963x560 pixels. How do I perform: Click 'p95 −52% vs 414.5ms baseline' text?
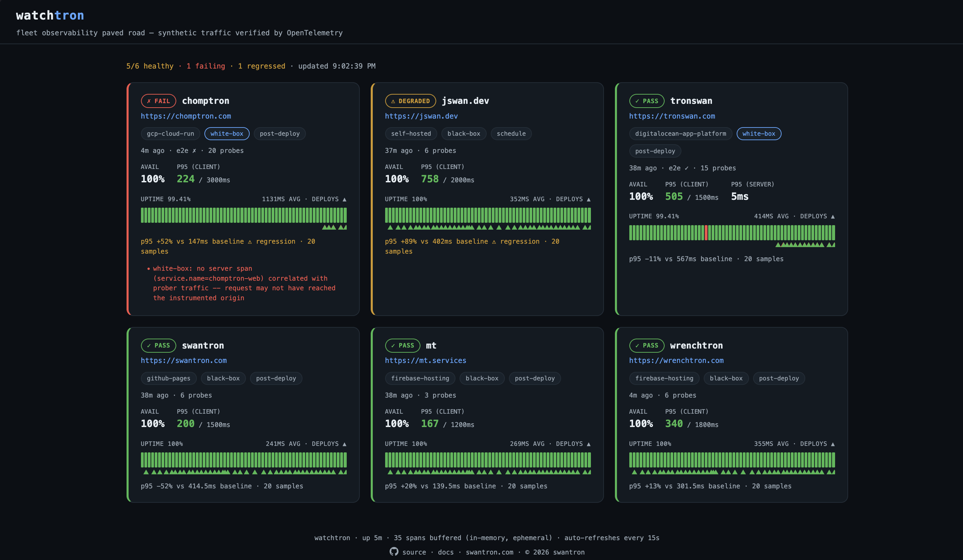(x=197, y=486)
